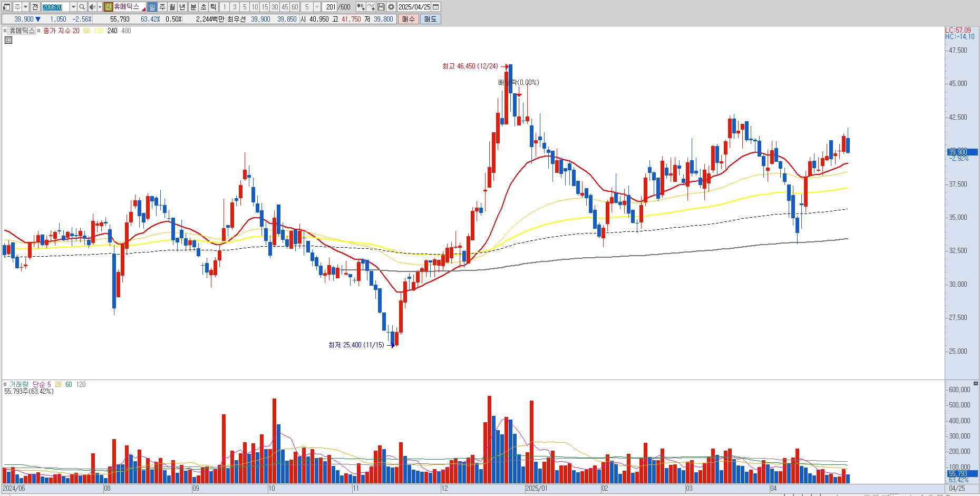Click the data table grid icon below the legend

[8, 40]
